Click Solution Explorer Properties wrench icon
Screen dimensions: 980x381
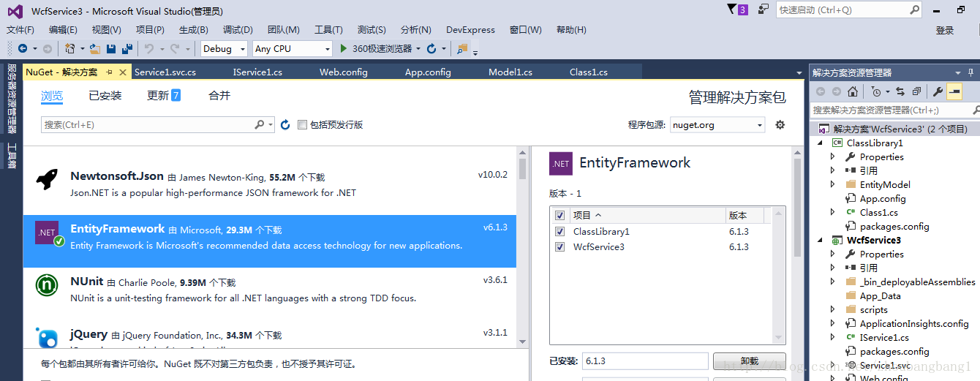click(938, 91)
